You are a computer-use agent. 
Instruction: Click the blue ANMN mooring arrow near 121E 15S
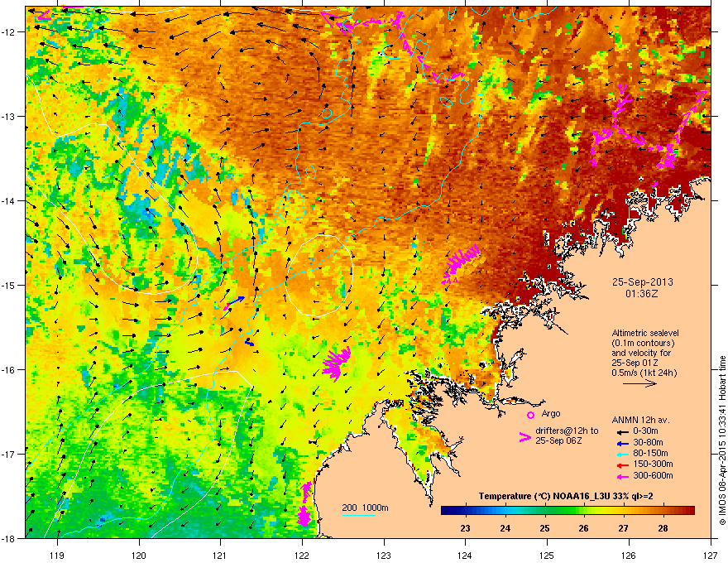coord(236,301)
